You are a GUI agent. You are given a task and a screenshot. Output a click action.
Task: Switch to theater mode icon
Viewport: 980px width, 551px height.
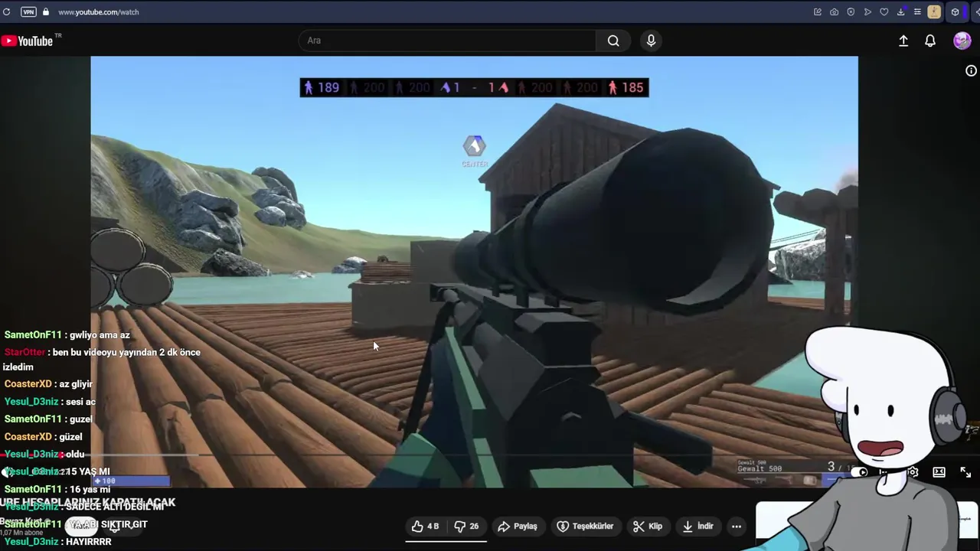(939, 472)
